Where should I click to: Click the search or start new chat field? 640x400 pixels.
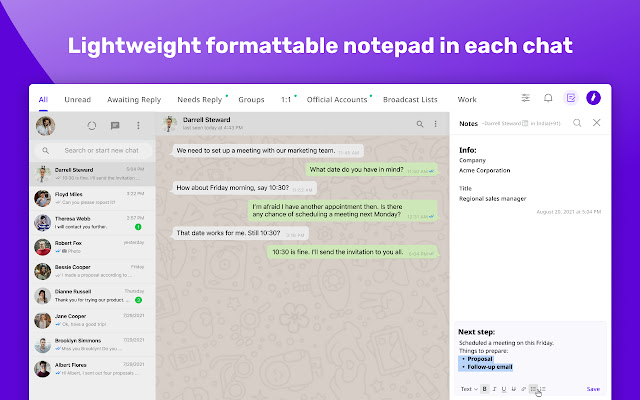96,150
